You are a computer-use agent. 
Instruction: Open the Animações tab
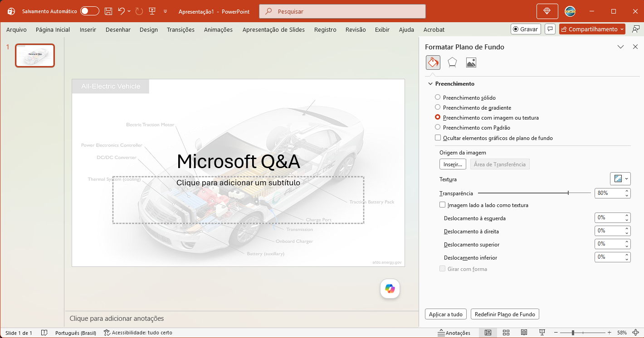pyautogui.click(x=218, y=29)
